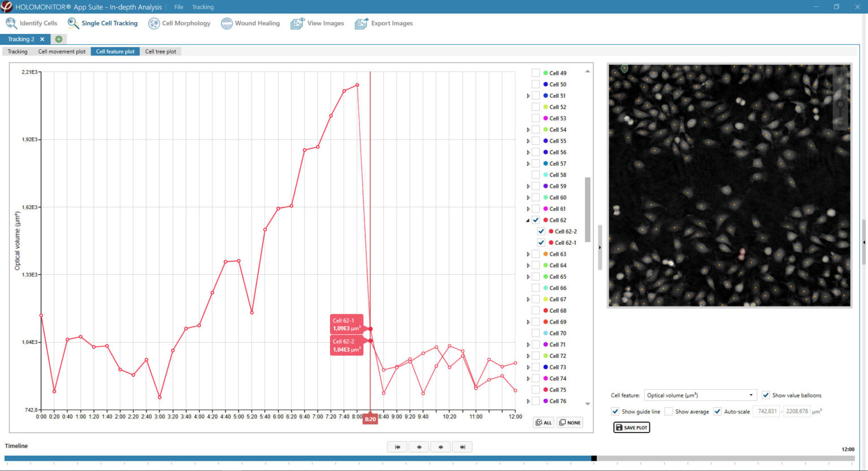Add a new analysis tab with the plus button

point(58,38)
